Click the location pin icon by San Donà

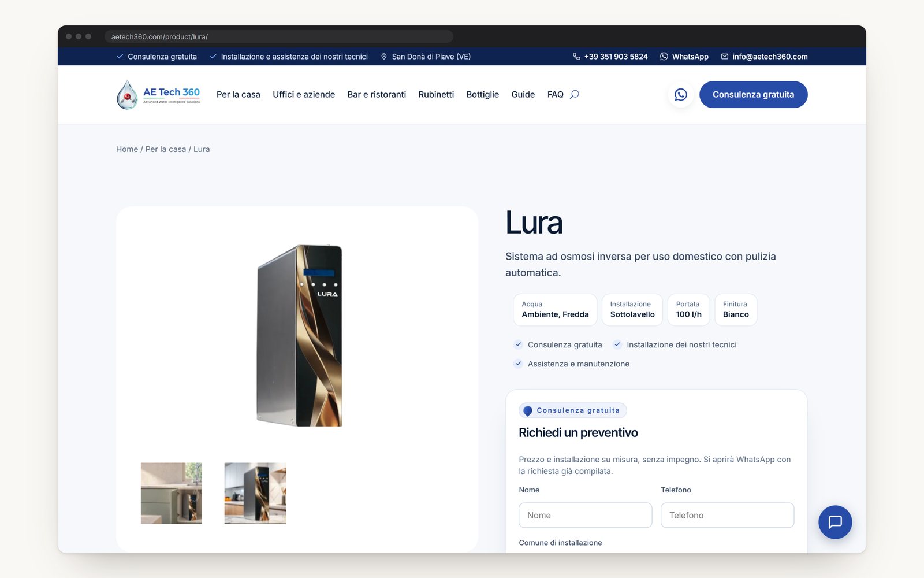(x=384, y=57)
